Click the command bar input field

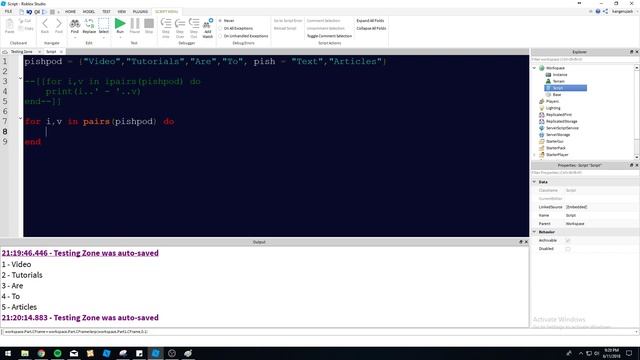319,332
